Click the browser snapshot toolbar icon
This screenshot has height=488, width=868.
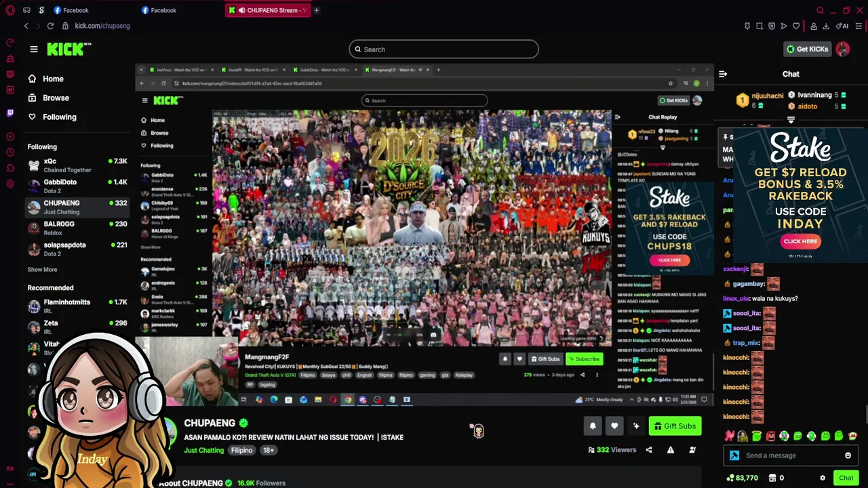coord(759,26)
